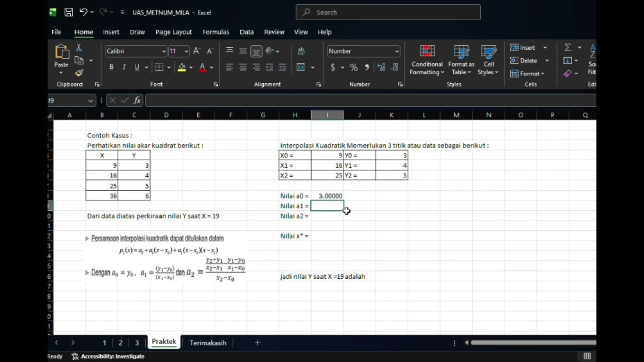Open Format as Table dropdown
The width and height of the screenshot is (644, 362).
click(x=461, y=60)
